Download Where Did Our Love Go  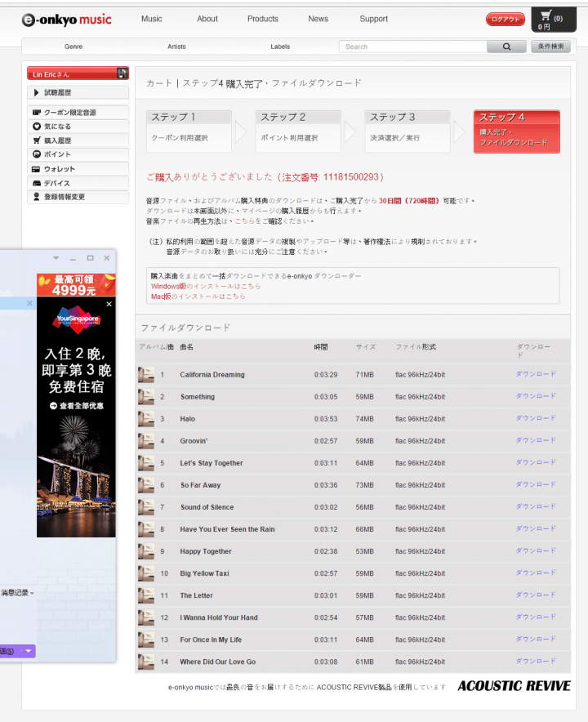(536, 662)
